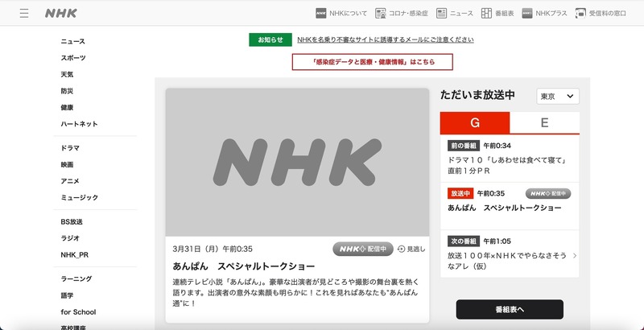Click the 見逃し replay icon
This screenshot has width=644, height=330.
(x=402, y=250)
